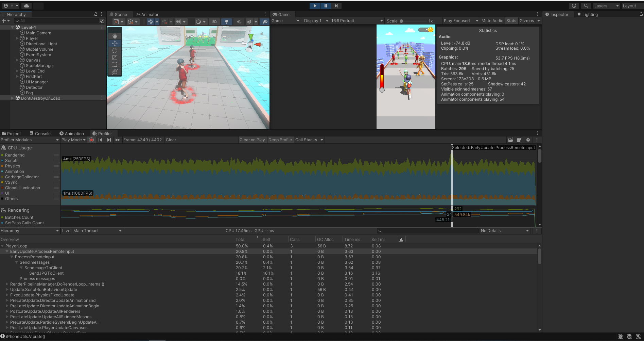Toggle grid snapping icon in Scene view

pos(164,22)
